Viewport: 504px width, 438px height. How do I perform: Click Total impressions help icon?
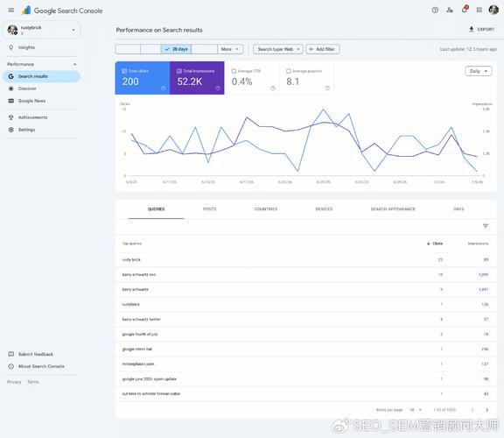[x=218, y=88]
